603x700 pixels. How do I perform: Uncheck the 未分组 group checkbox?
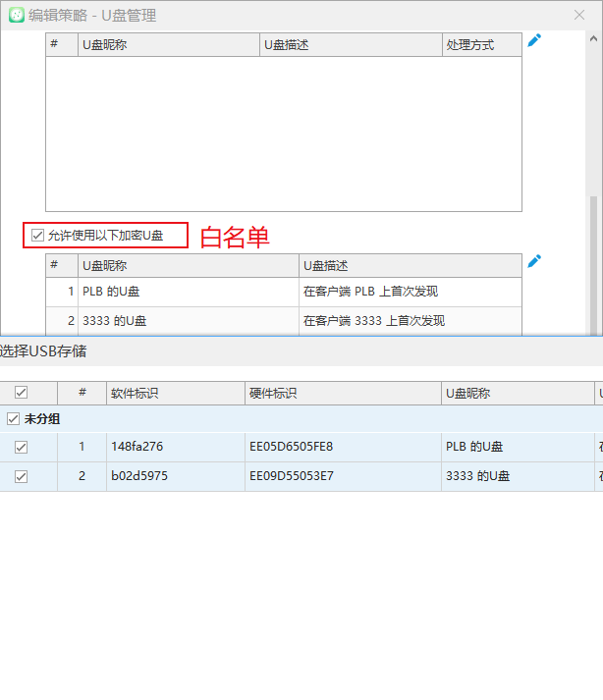point(13,419)
